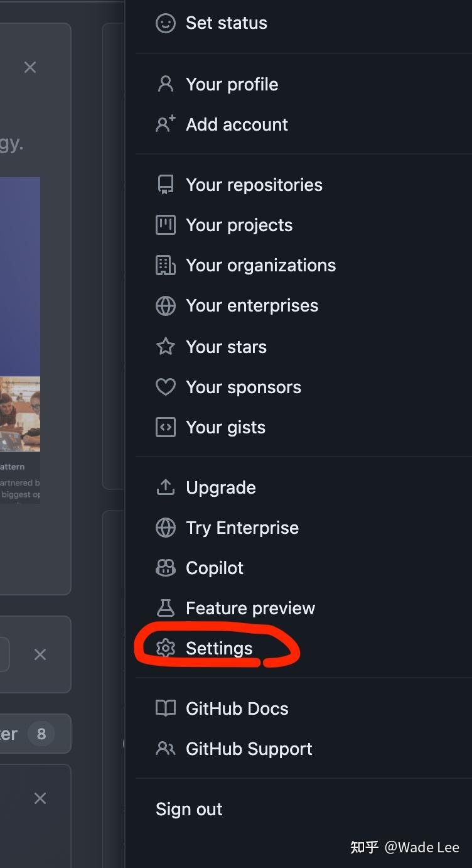
Task: Select Your enterprises from the menu
Action: click(252, 305)
